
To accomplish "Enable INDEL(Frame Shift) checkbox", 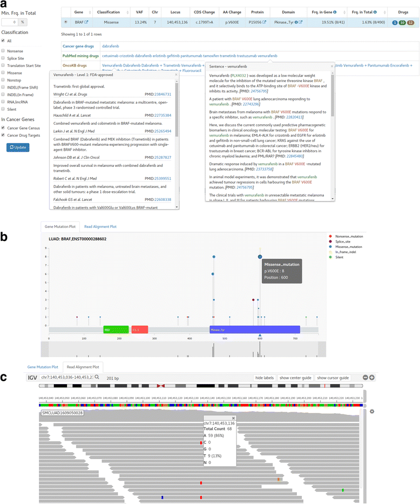I will pyautogui.click(x=3, y=87).
